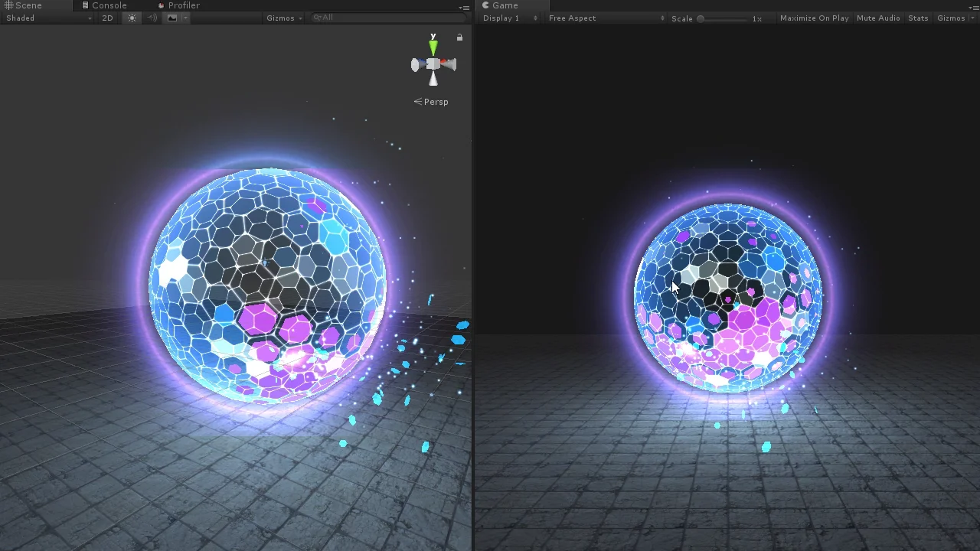Click the Game view Scale slider handle
The image size is (980, 551).
pyautogui.click(x=700, y=18)
